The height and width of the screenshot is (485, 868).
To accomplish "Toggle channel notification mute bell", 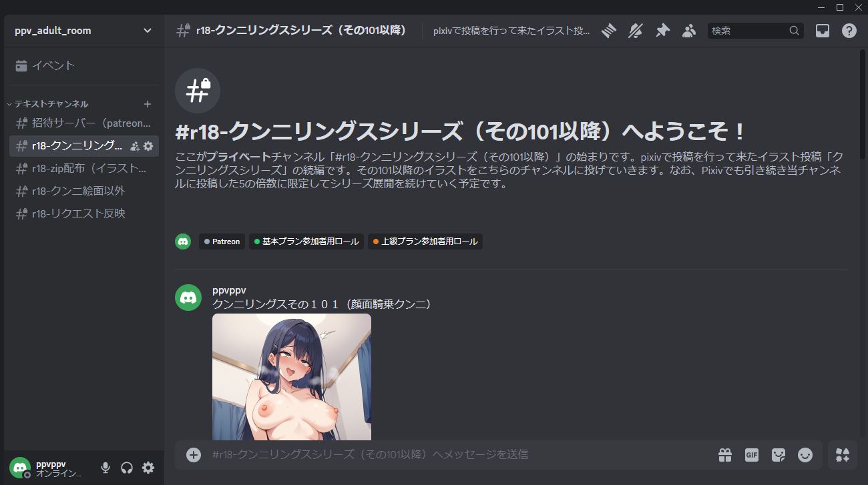I will coord(635,31).
